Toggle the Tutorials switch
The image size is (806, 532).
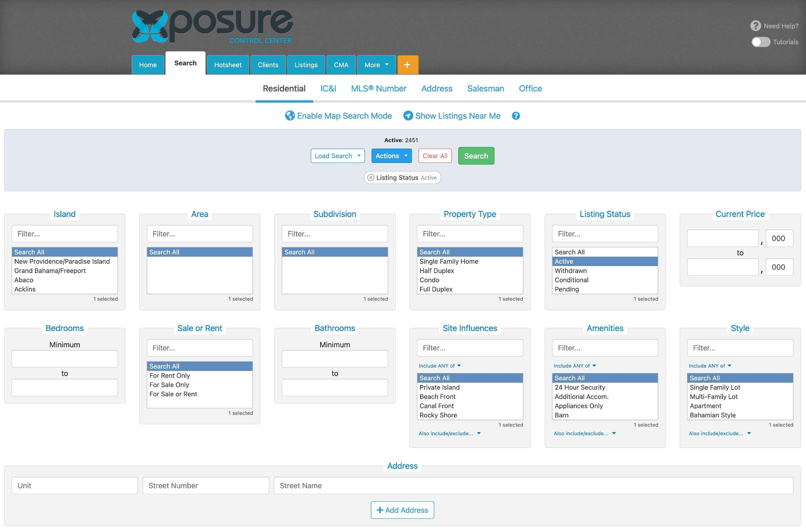[761, 42]
